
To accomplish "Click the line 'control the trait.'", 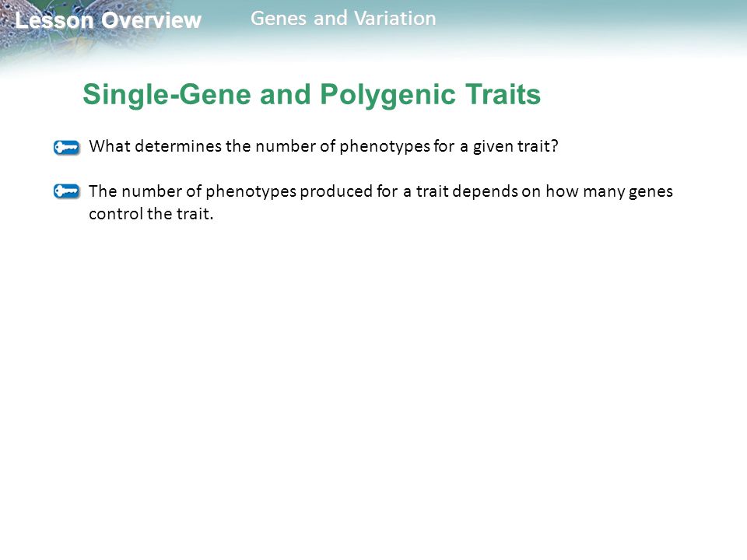I will (x=151, y=214).
